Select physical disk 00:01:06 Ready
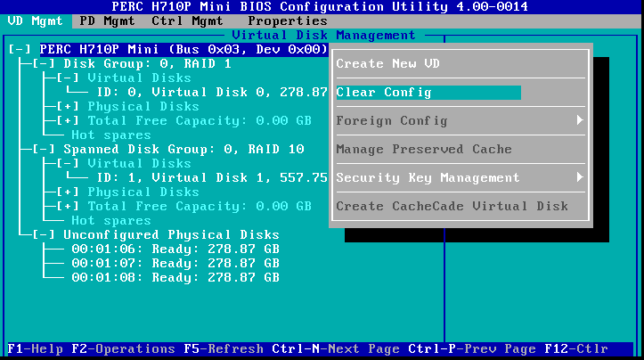Image resolution: width=644 pixels, height=360 pixels. coord(175,249)
